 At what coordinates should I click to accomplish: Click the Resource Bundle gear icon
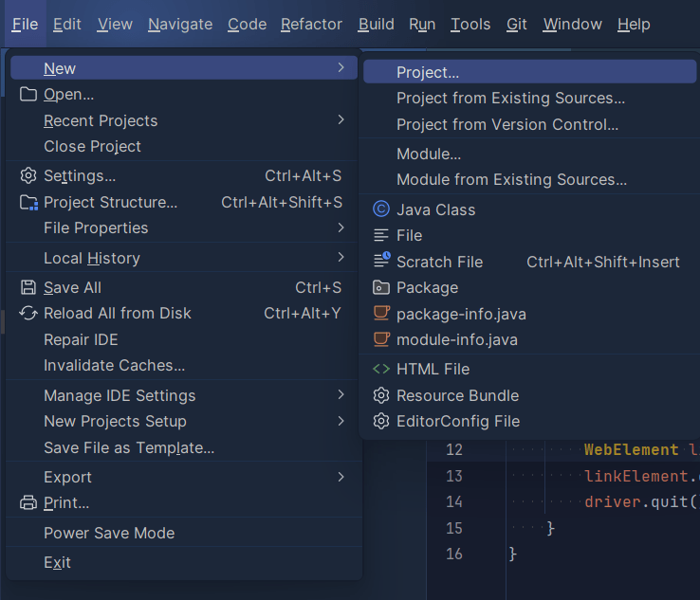381,395
